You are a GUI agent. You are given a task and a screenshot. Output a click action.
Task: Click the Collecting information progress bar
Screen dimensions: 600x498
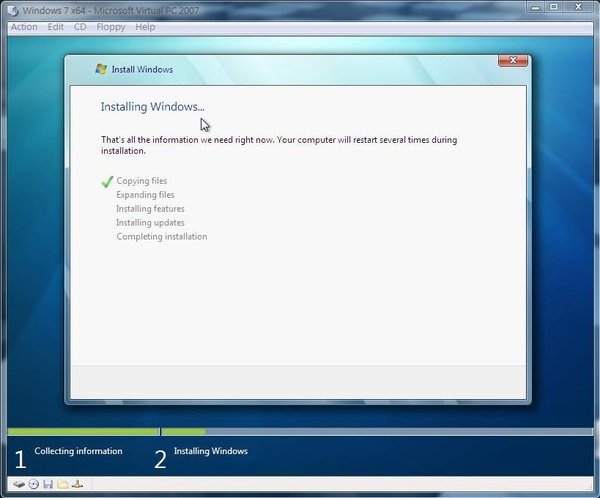(83, 432)
